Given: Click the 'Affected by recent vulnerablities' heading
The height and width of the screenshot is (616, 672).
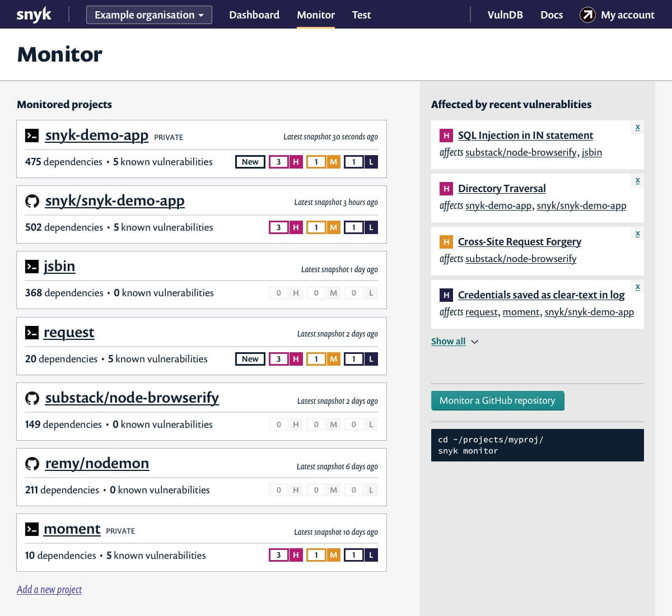Looking at the screenshot, I should coord(511,104).
